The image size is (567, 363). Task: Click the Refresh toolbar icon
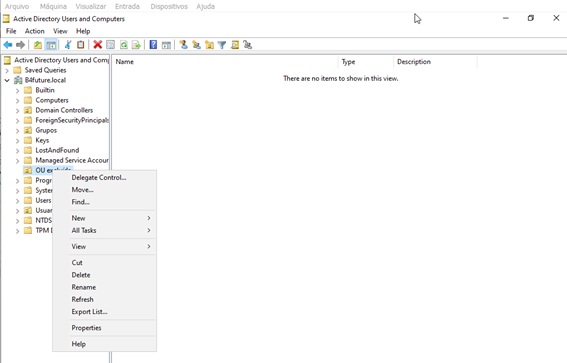124,45
